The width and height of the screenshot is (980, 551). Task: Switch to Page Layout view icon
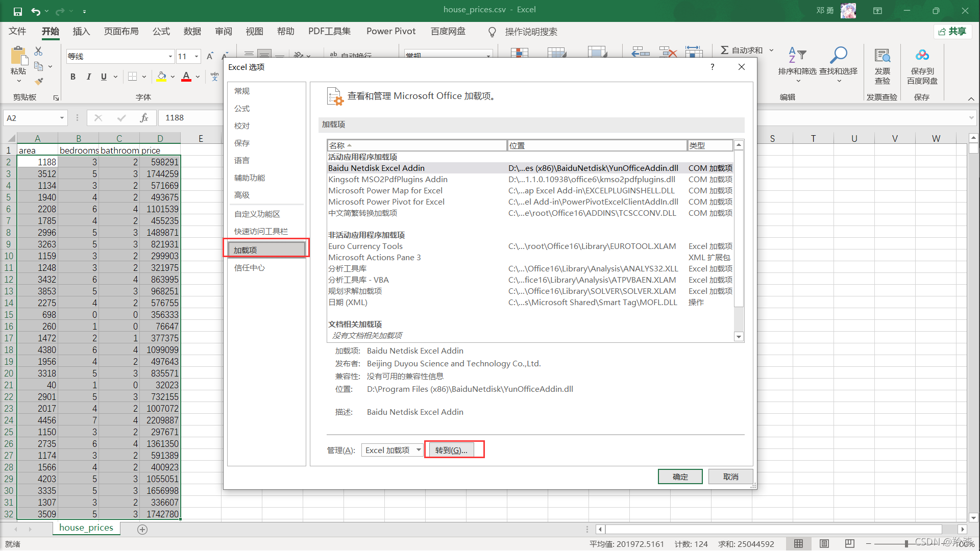click(x=824, y=544)
